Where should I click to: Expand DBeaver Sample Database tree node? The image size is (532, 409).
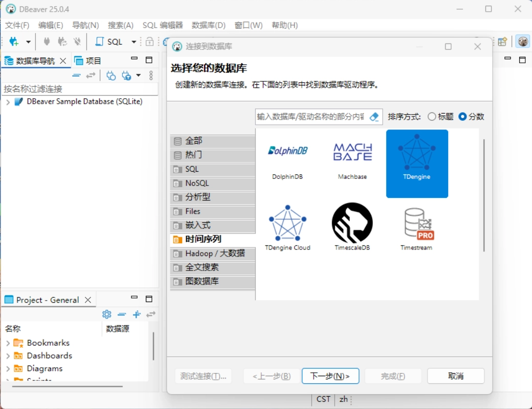[x=8, y=102]
